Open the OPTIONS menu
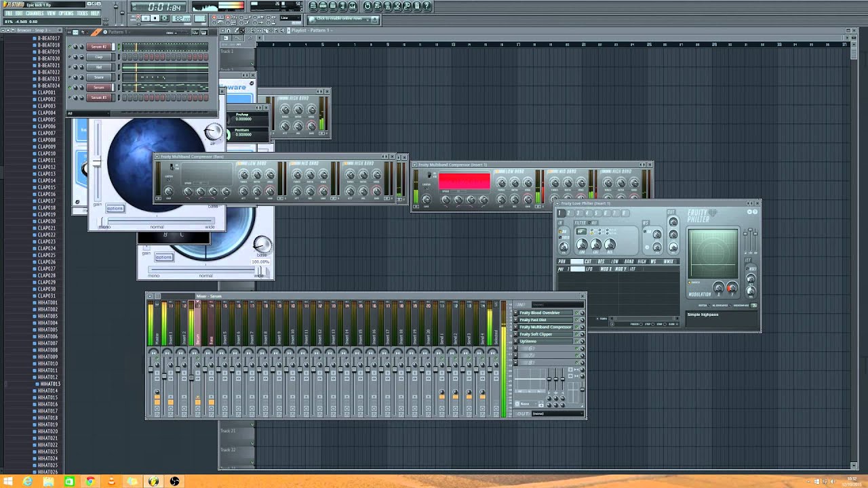The width and height of the screenshot is (868, 488). point(66,13)
